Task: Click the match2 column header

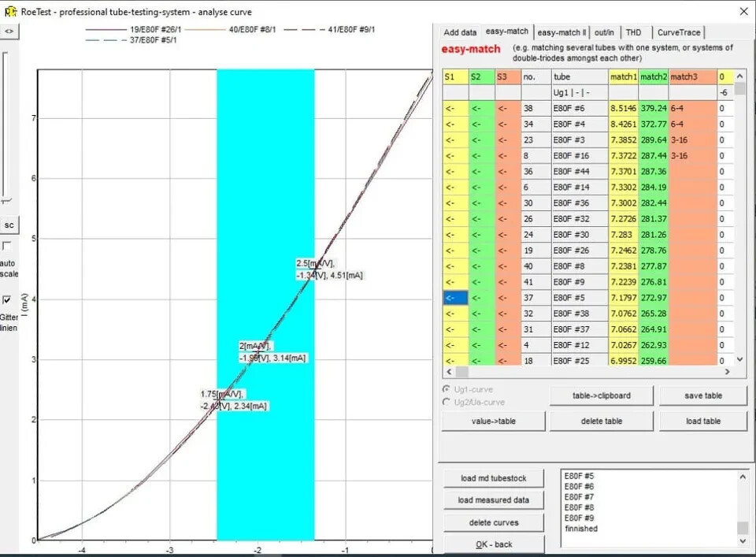Action: coord(654,76)
